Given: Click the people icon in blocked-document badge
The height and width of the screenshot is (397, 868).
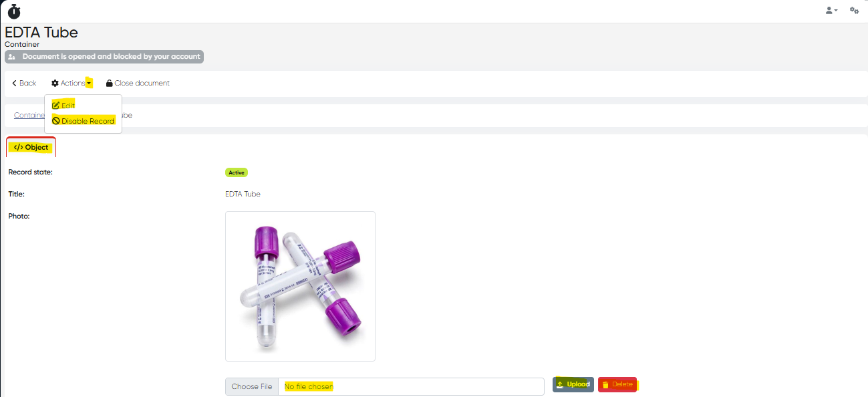Looking at the screenshot, I should pos(11,57).
